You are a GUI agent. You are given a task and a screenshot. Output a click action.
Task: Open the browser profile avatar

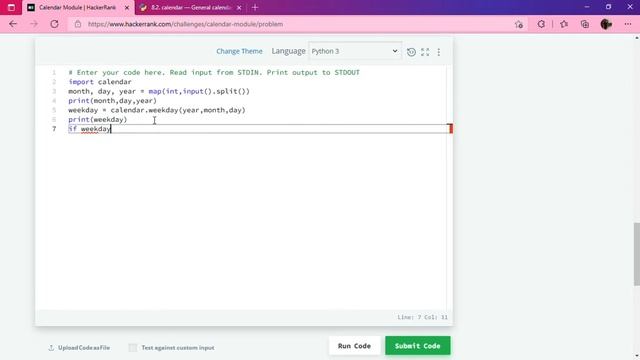point(606,24)
